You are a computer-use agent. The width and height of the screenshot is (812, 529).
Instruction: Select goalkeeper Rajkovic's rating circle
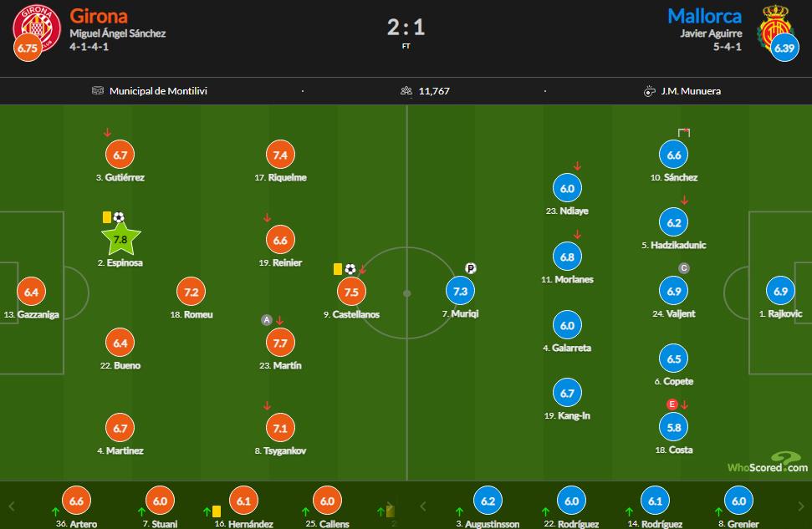[780, 291]
